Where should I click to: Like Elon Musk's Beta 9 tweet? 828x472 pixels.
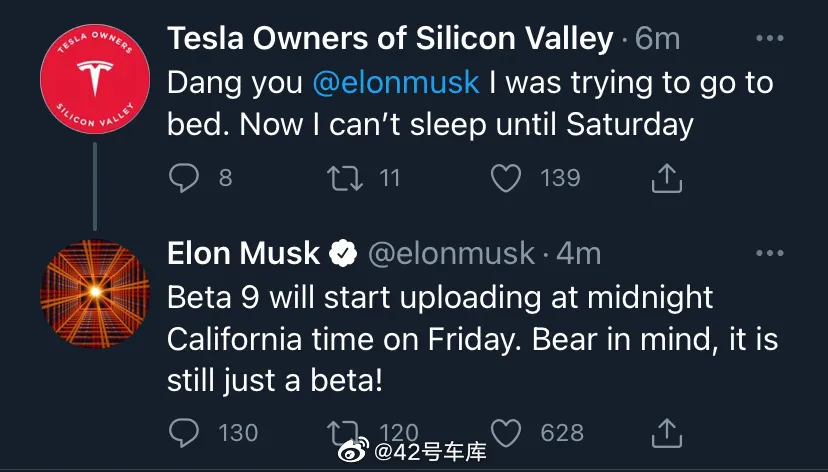click(x=506, y=432)
